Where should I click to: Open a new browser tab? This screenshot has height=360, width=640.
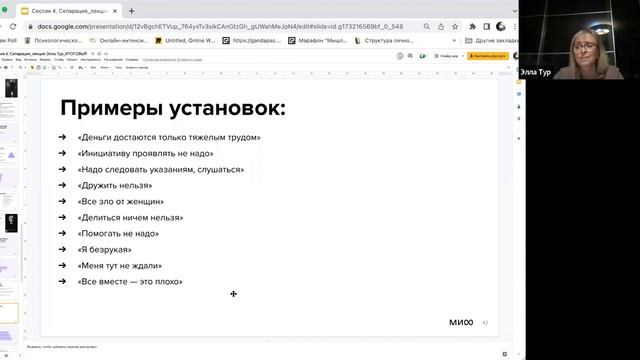131,11
